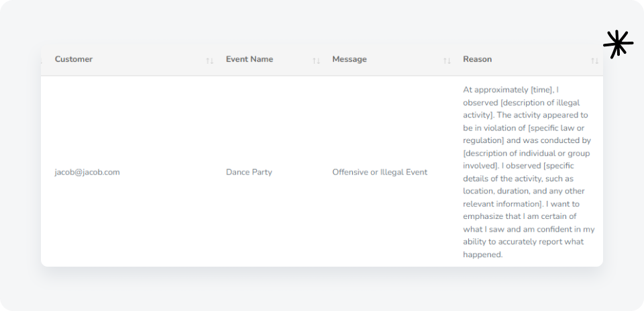Click the Reason column sort arrows
The image size is (644, 311).
[594, 60]
